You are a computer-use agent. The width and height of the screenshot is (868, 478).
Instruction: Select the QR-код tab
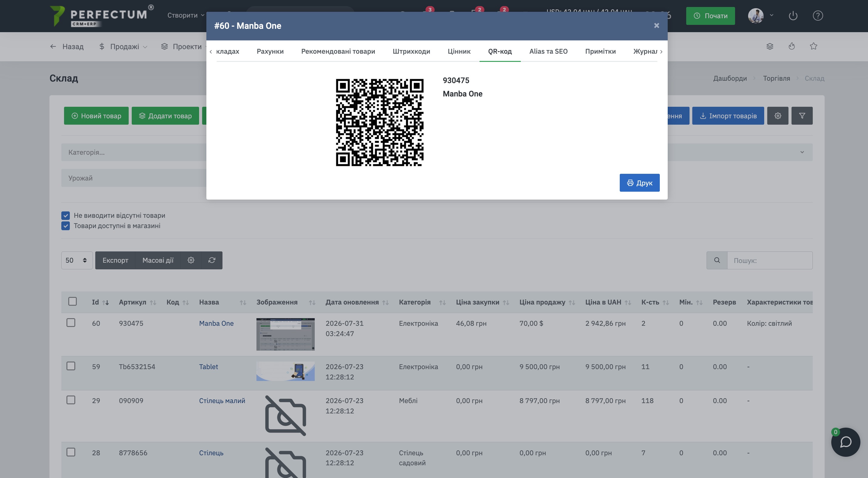coord(500,51)
